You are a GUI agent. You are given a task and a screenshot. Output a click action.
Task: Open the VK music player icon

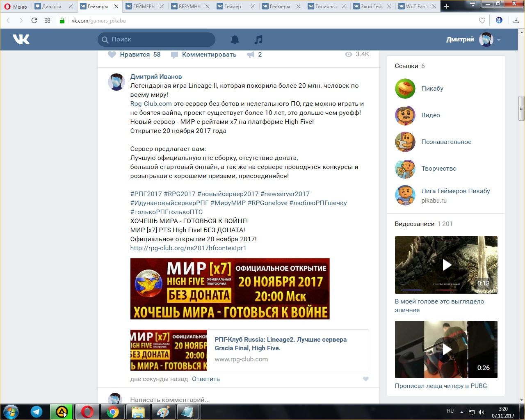(x=258, y=39)
